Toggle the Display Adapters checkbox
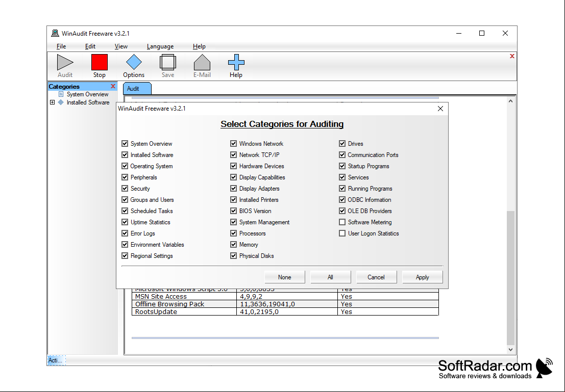This screenshot has height=392, width=565. [x=233, y=188]
